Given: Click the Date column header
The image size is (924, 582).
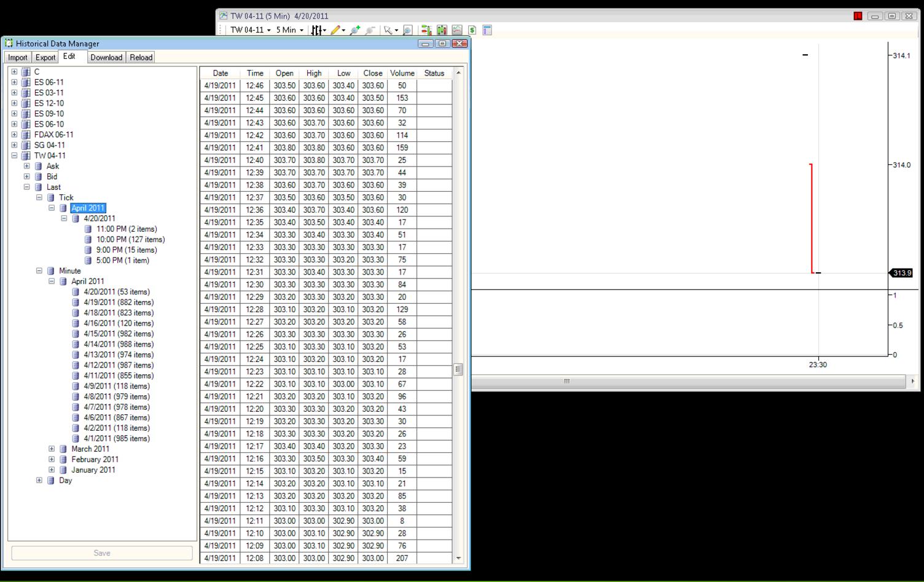Looking at the screenshot, I should coord(220,73).
